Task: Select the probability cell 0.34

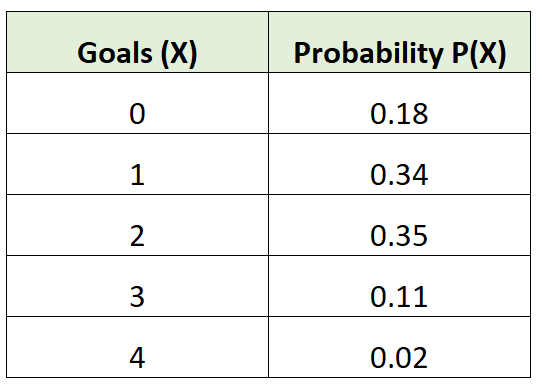Action: coord(399,164)
